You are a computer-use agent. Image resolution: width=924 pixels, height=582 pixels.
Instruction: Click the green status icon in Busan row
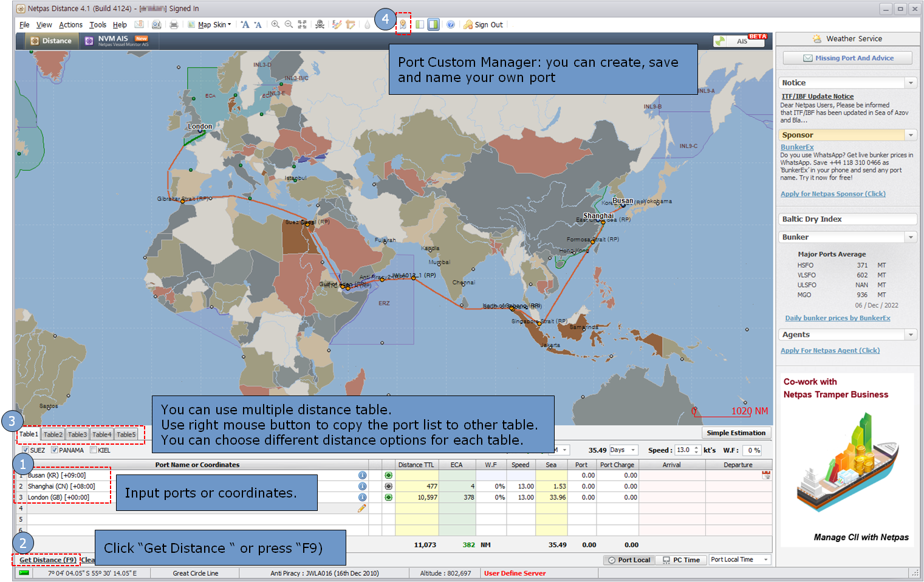[x=388, y=476]
